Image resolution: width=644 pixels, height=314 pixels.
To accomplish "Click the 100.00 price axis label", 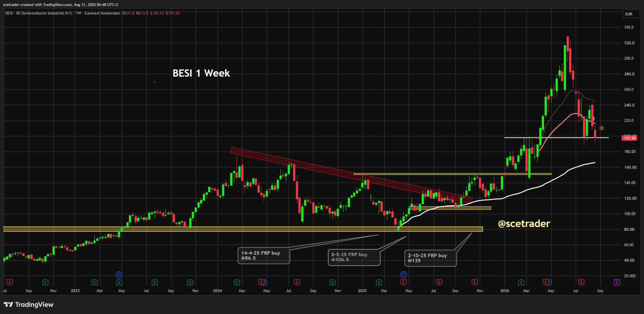I will coord(630,214).
